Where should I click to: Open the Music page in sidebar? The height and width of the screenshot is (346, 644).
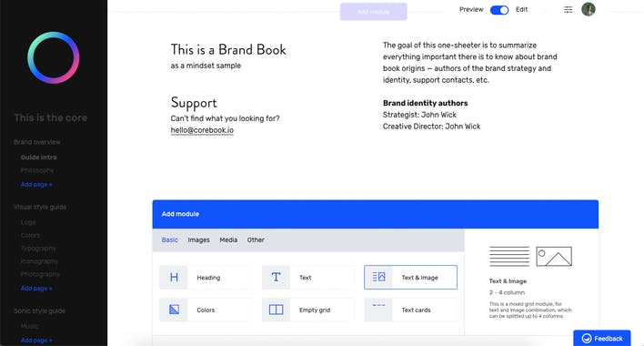[29, 326]
